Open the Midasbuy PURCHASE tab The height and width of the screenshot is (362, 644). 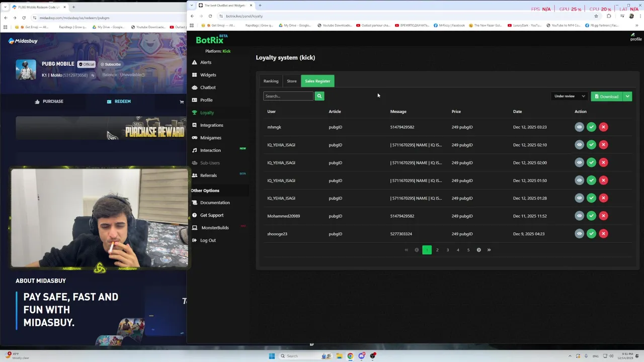pyautogui.click(x=49, y=102)
